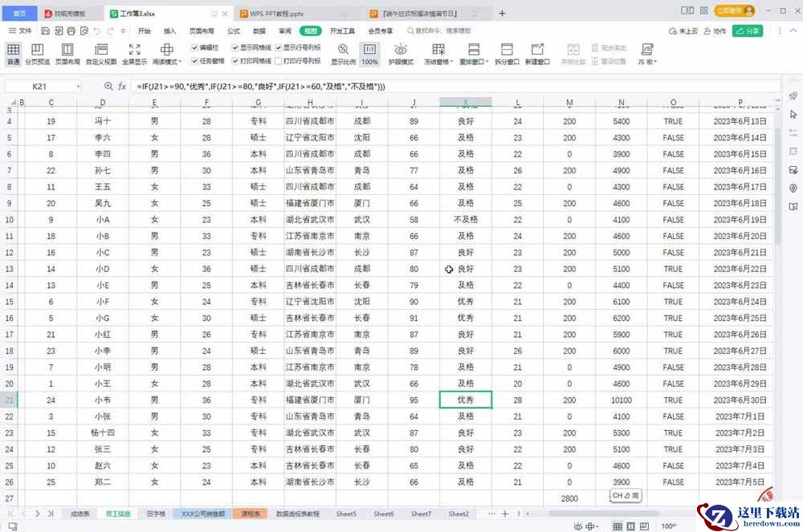
Task: Toggle the Task Pane (任务窗格) checkbox
Action: click(194, 61)
